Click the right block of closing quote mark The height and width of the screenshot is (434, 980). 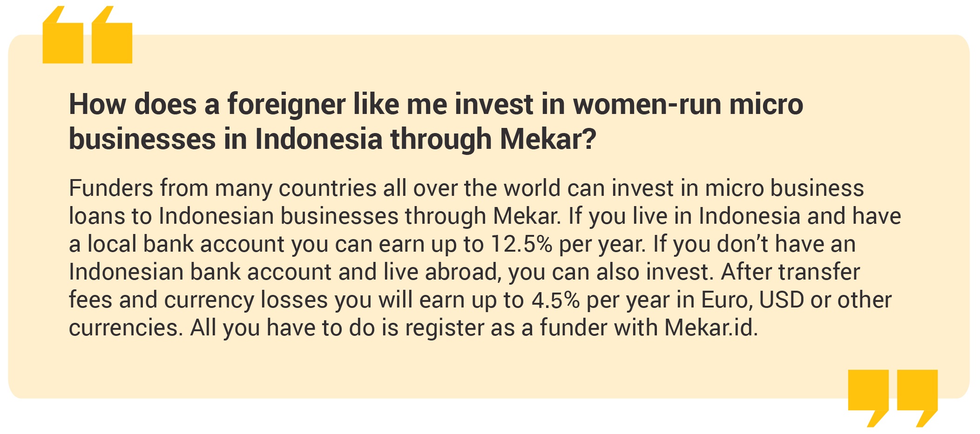[917, 398]
